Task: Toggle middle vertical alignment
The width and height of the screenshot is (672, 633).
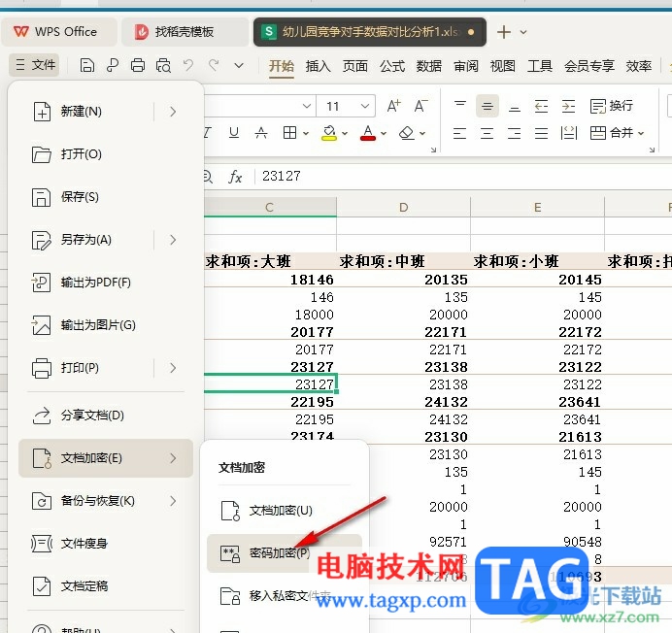Action: coord(487,106)
